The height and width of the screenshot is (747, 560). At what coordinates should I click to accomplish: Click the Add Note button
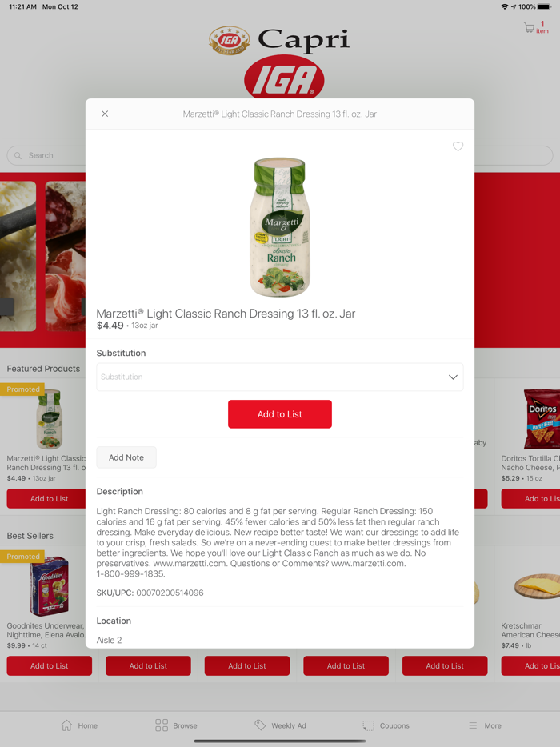coord(126,457)
